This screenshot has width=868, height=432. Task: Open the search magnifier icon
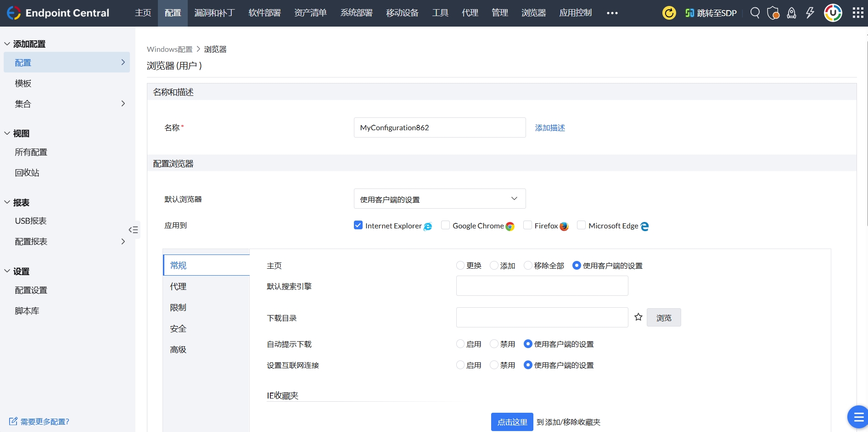point(755,13)
